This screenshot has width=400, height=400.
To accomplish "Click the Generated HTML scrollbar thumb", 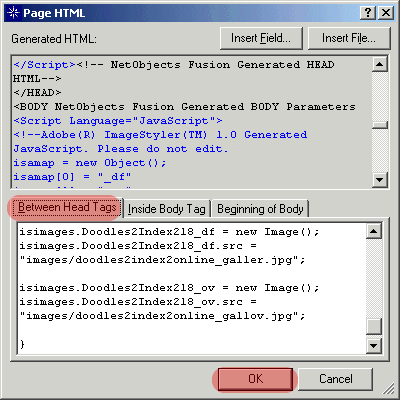I will click(x=380, y=125).
